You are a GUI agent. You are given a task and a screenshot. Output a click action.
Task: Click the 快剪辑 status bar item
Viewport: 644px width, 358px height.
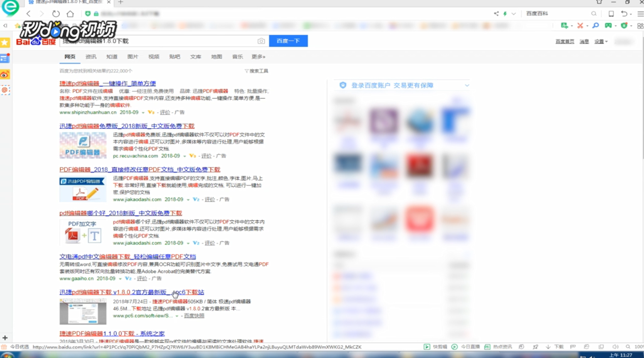[x=435, y=347]
